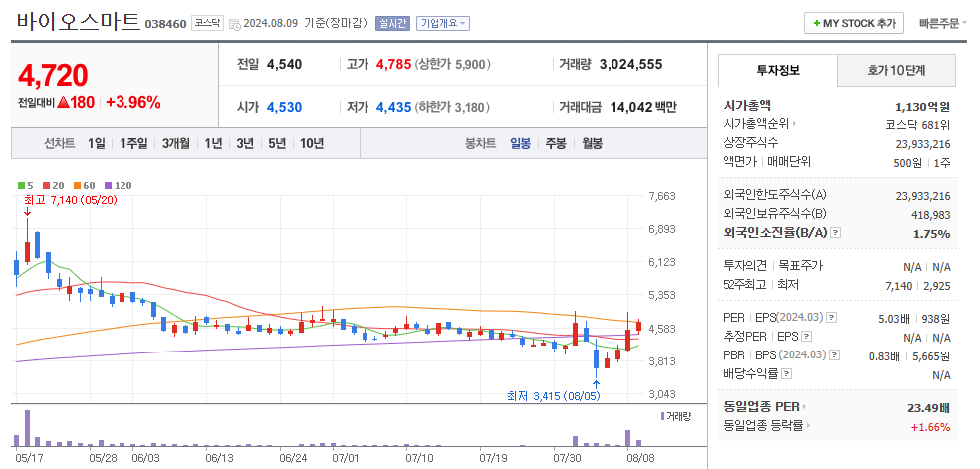Select 3개월 line chart period
This screenshot has width=980, height=469.
[175, 143]
